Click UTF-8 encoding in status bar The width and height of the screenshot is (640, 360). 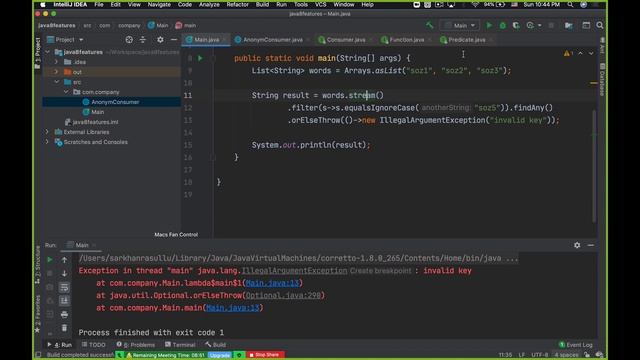coord(540,355)
